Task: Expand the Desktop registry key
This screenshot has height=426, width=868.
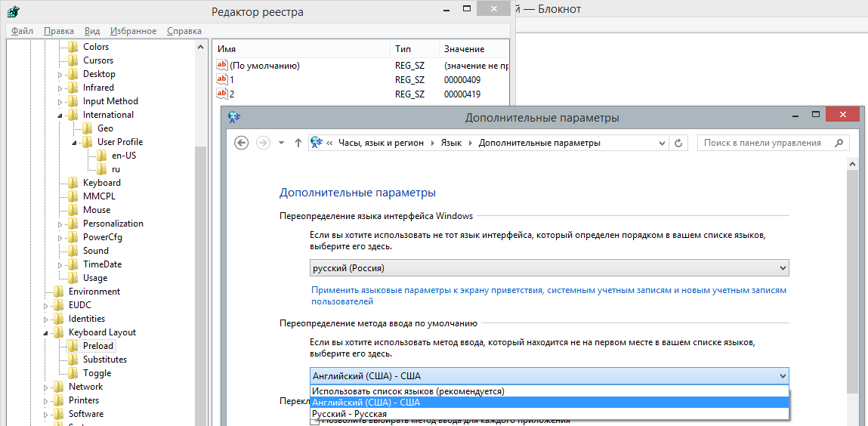Action: point(61,74)
